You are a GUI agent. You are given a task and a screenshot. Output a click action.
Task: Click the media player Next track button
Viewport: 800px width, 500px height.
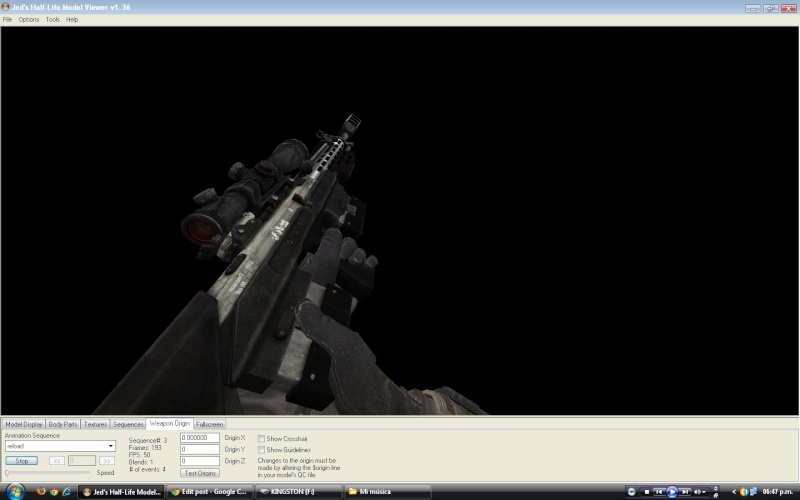coord(685,492)
